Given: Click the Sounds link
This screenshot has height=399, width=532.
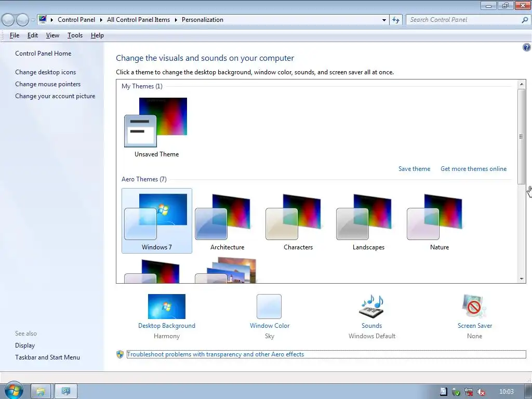Looking at the screenshot, I should 371,326.
